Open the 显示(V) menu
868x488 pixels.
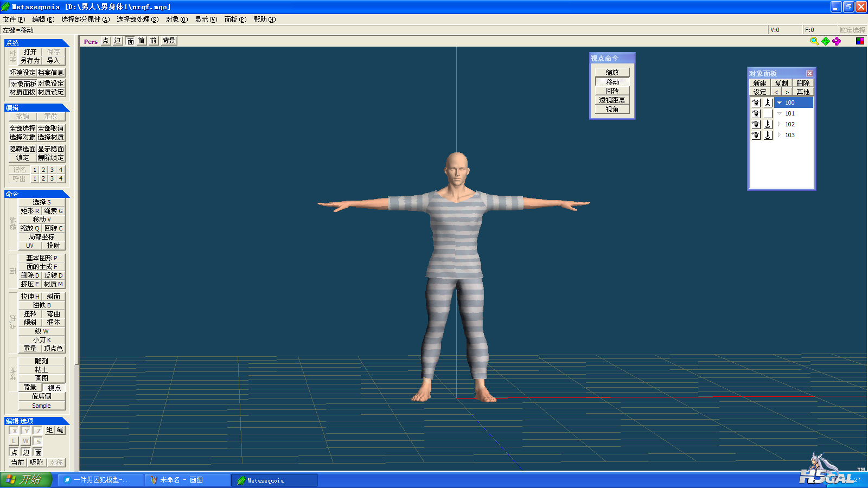pos(206,20)
